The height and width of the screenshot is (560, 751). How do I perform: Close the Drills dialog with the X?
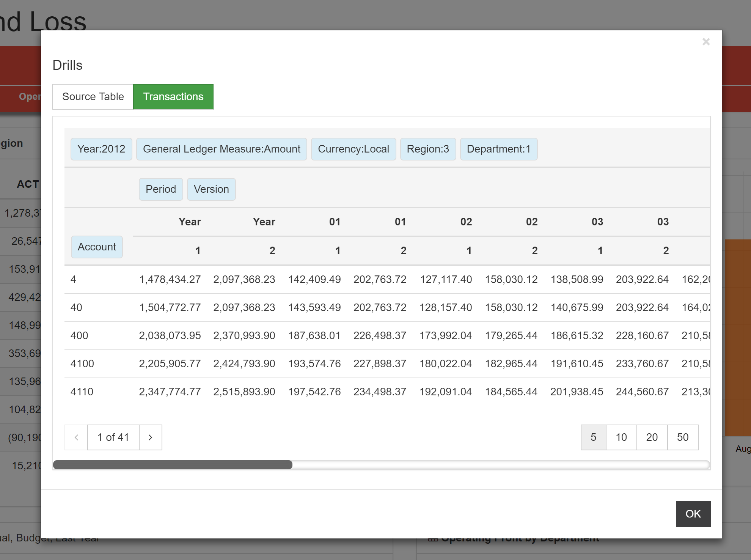706,42
